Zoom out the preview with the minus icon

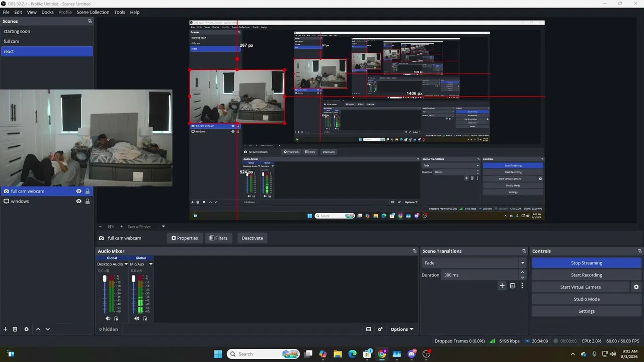click(100, 226)
